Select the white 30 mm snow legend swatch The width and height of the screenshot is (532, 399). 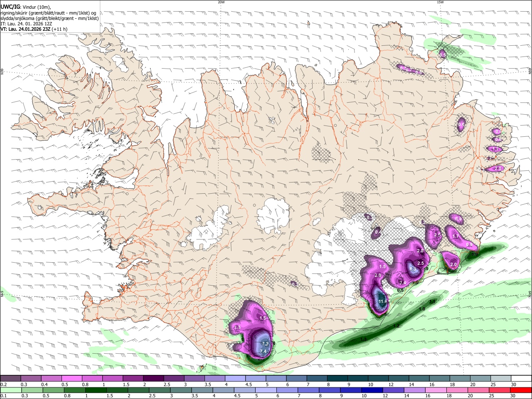click(x=521, y=379)
